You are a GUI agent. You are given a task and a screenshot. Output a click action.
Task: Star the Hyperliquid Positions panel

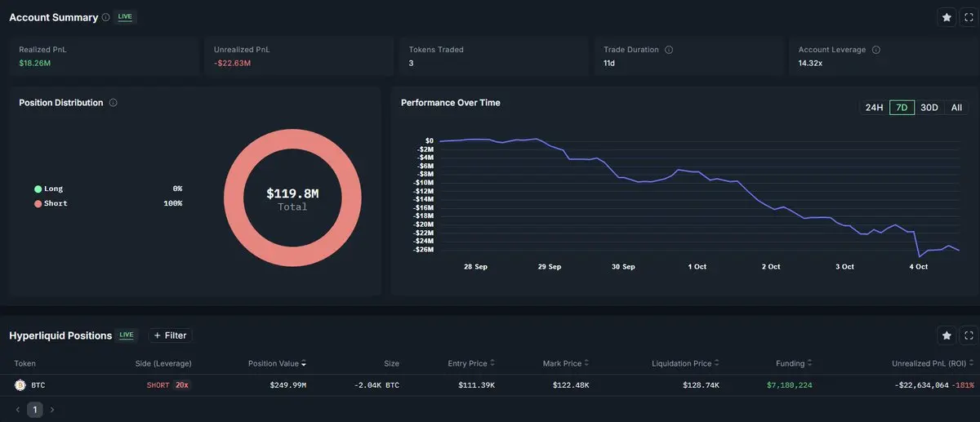point(947,335)
